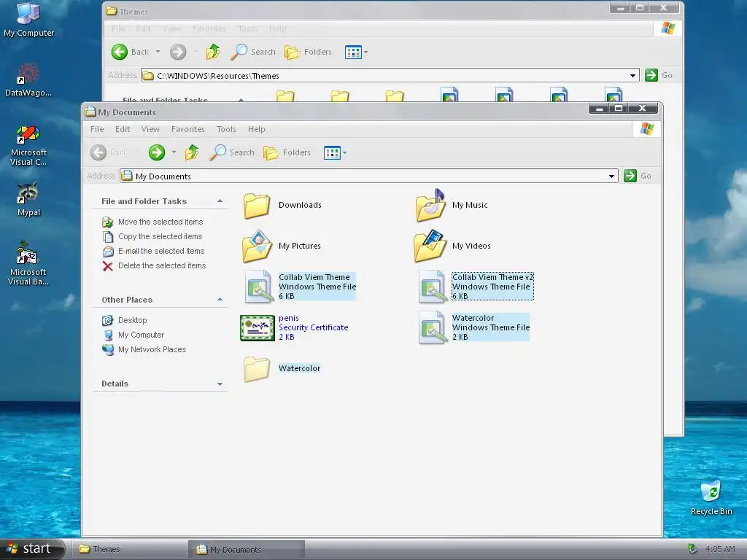Select the Downloads folder icon
The width and height of the screenshot is (747, 560).
(x=257, y=205)
